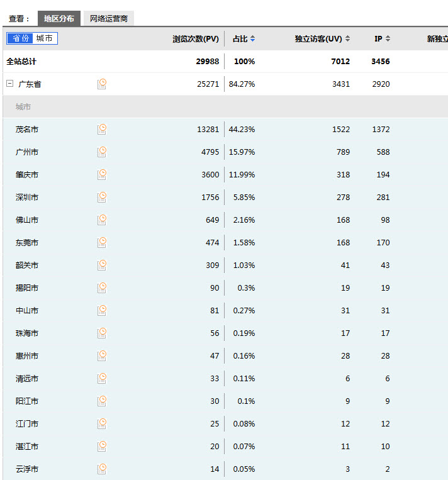This screenshot has width=448, height=480.
Task: Select the 全站总计 summary row
Action: (x=21, y=62)
